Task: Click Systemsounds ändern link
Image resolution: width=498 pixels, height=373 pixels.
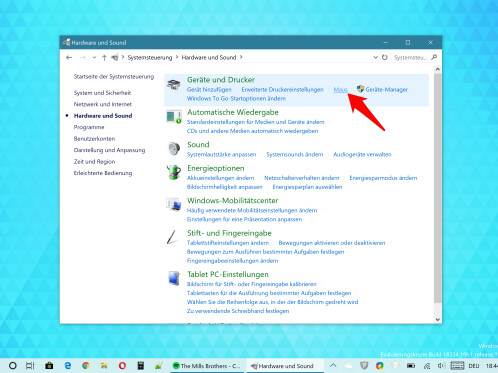Action: (x=294, y=154)
